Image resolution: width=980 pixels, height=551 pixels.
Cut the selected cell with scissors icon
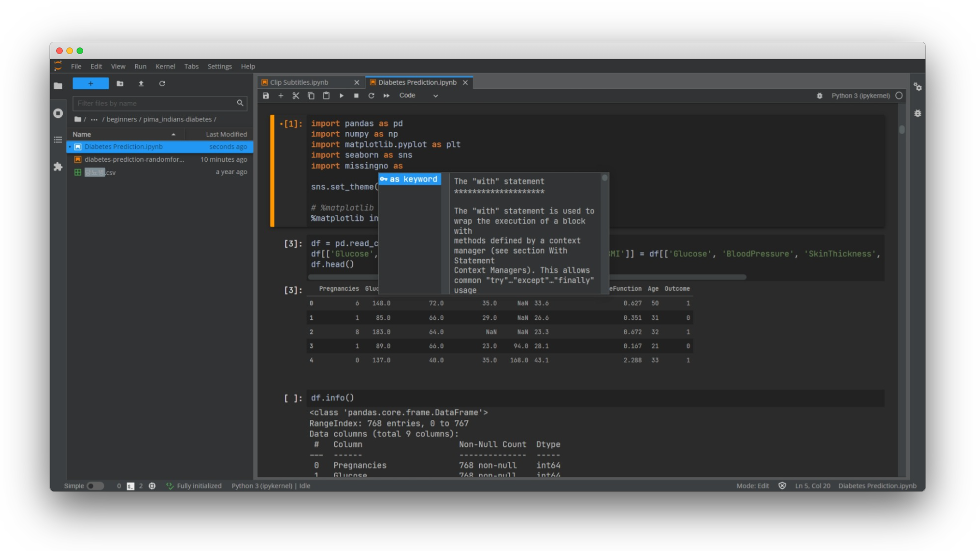(296, 95)
